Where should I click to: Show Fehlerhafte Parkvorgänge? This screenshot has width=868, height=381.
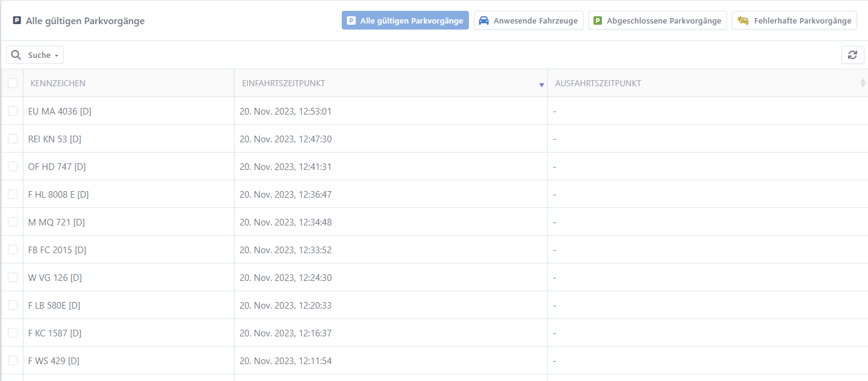click(794, 20)
